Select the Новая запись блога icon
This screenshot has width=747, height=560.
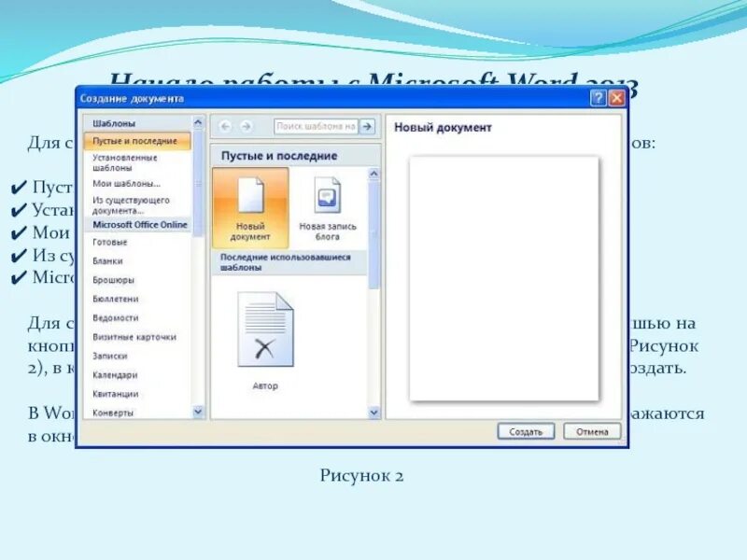(x=328, y=207)
